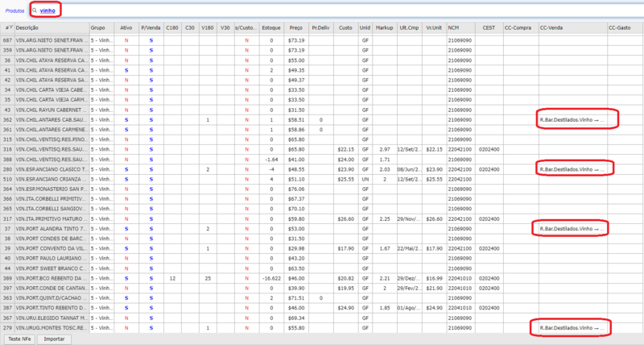
Task: Click NCM 22041010 in row 389
Action: pos(460,278)
